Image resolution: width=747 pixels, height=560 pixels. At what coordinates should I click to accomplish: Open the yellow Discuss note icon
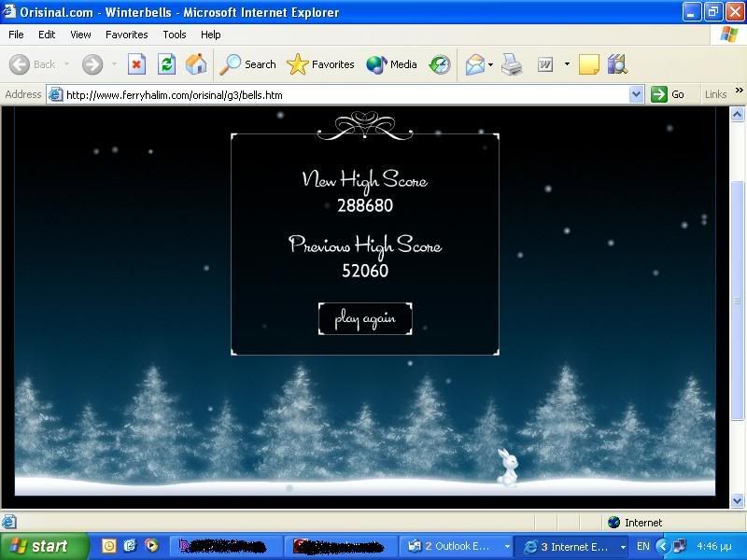(589, 64)
